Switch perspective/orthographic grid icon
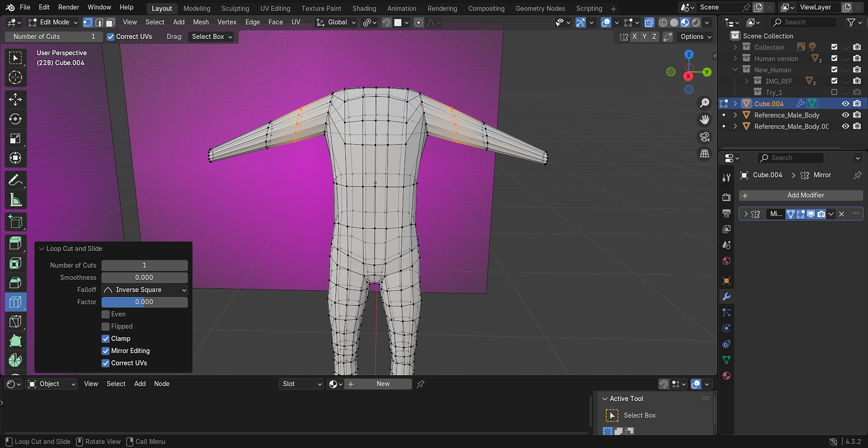This screenshot has width=868, height=448. click(704, 154)
